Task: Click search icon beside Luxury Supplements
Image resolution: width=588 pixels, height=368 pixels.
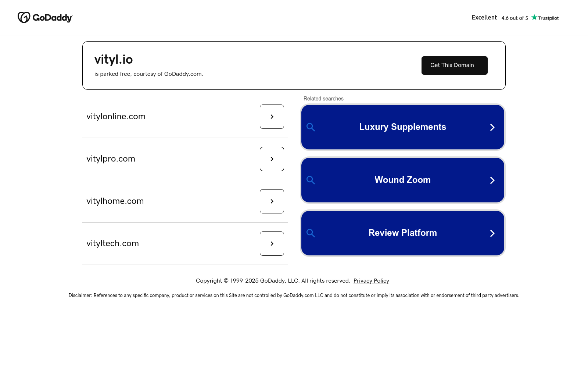Action: coord(311,127)
